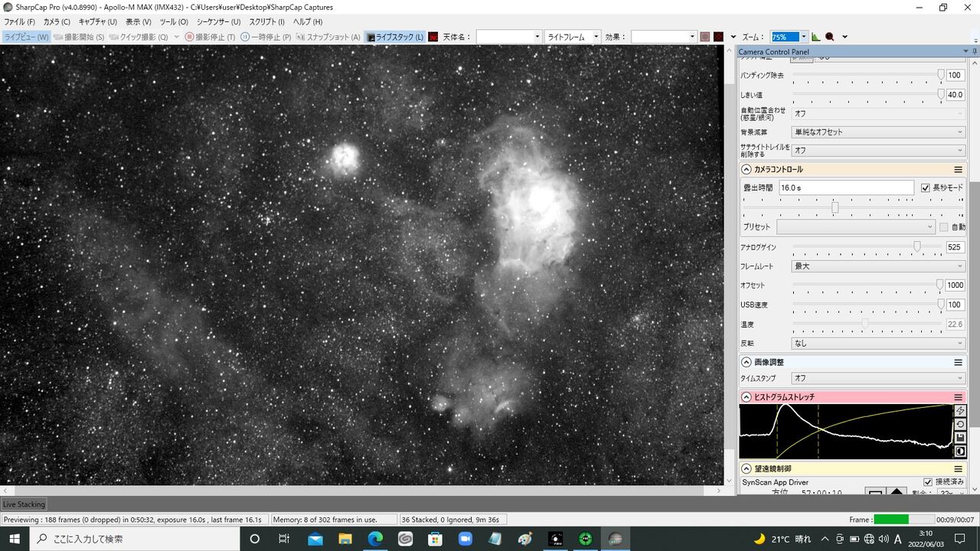Click the アナログゲイン slider handle
Screen dimensions: 980x551
coord(916,246)
